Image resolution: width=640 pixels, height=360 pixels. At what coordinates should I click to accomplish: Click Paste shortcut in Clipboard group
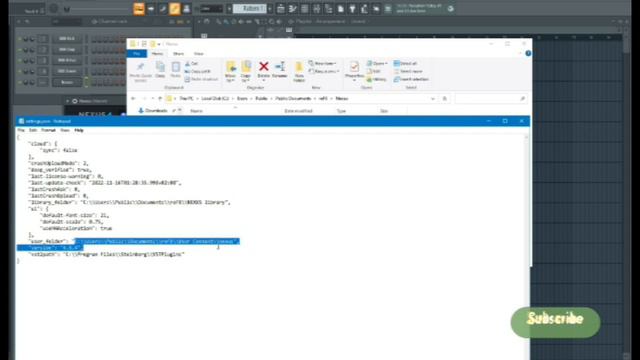point(202,79)
